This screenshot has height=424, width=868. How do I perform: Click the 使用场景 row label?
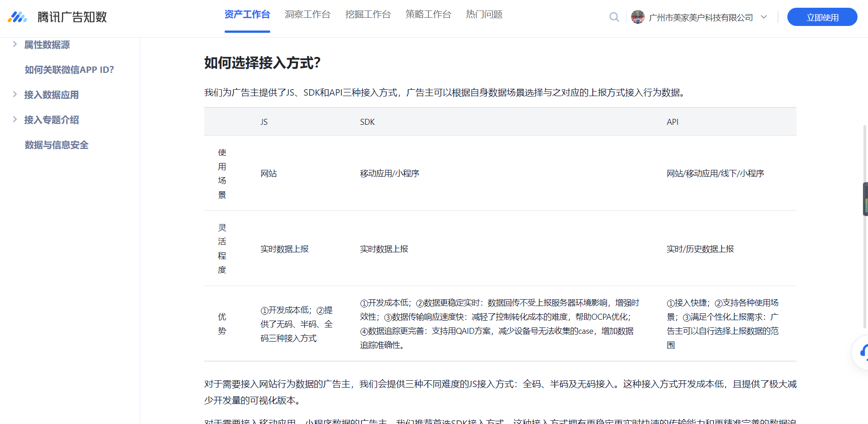222,174
